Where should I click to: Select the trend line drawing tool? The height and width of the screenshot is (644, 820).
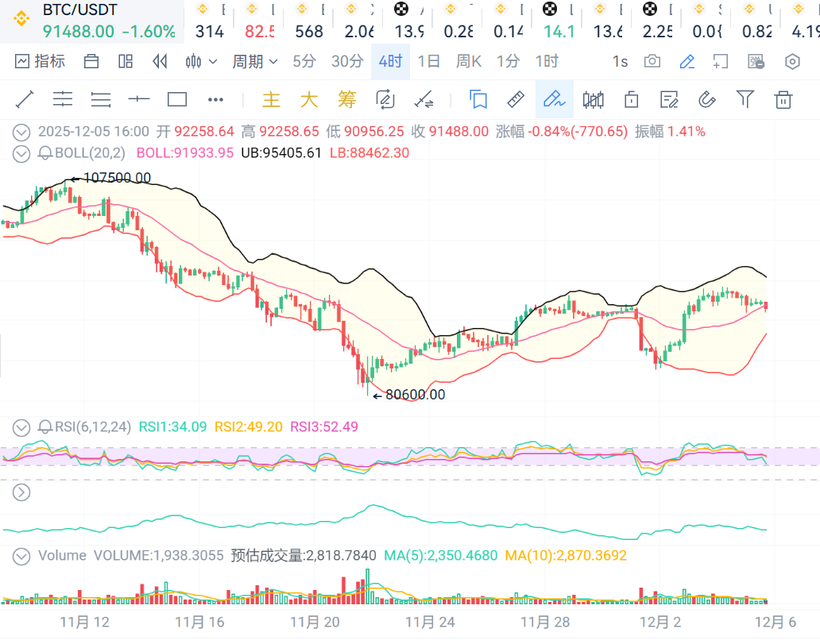point(25,99)
